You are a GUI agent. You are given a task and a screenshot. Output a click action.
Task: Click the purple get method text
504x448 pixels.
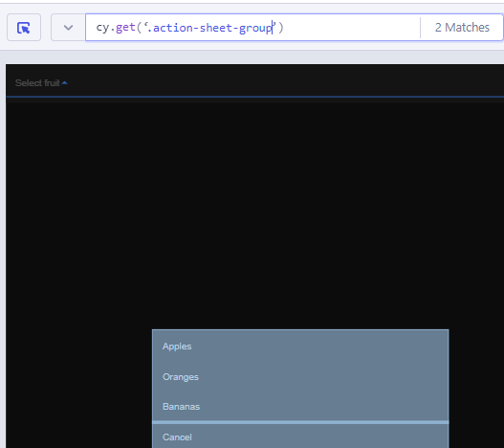pos(125,28)
